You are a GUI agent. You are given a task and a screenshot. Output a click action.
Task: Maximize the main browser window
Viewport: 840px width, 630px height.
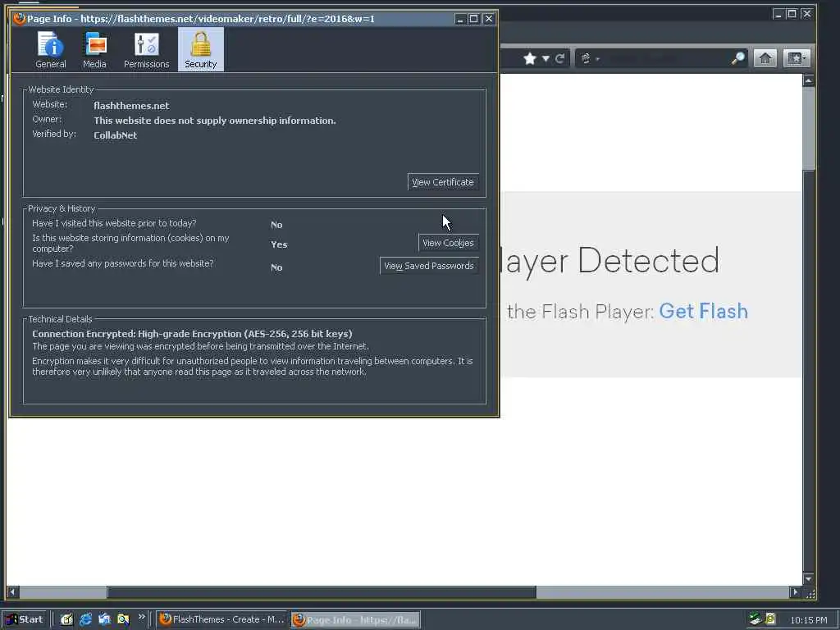click(x=792, y=14)
